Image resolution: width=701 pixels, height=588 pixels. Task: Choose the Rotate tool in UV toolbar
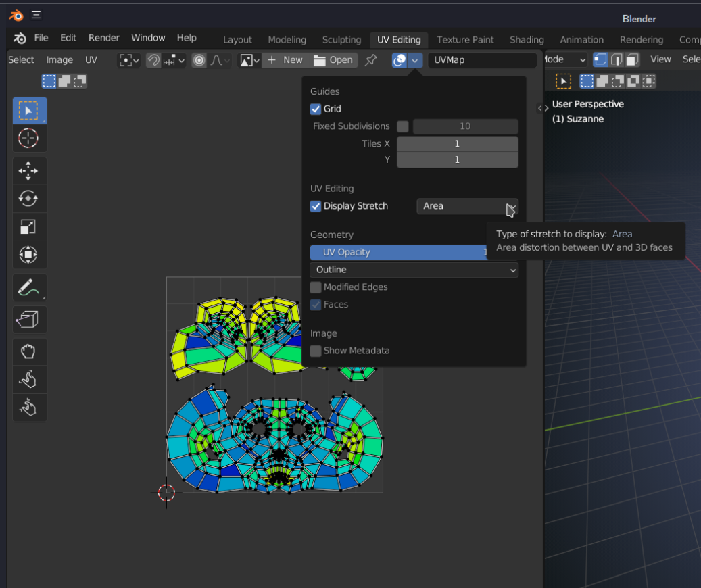point(30,199)
